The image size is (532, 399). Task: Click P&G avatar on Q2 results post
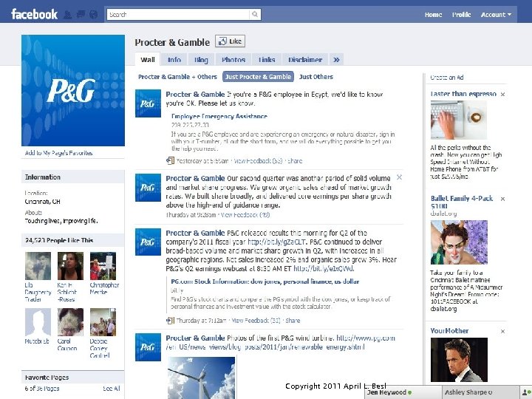(148, 242)
